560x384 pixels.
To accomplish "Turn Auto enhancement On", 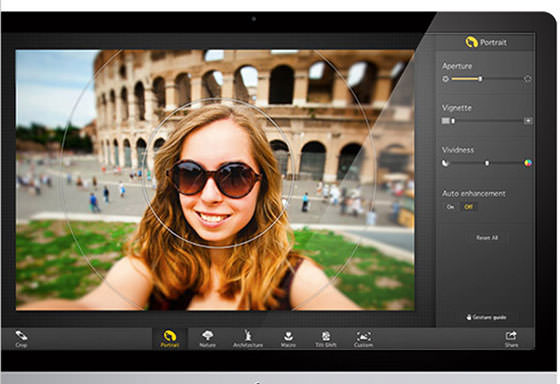I will coord(451,207).
